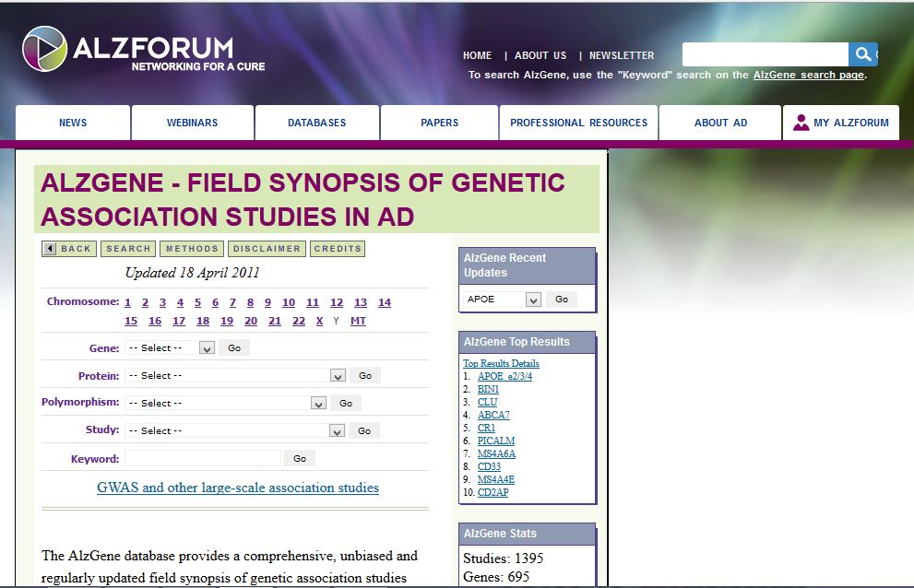Open the APOE_e2/3/4 top result

click(504, 376)
